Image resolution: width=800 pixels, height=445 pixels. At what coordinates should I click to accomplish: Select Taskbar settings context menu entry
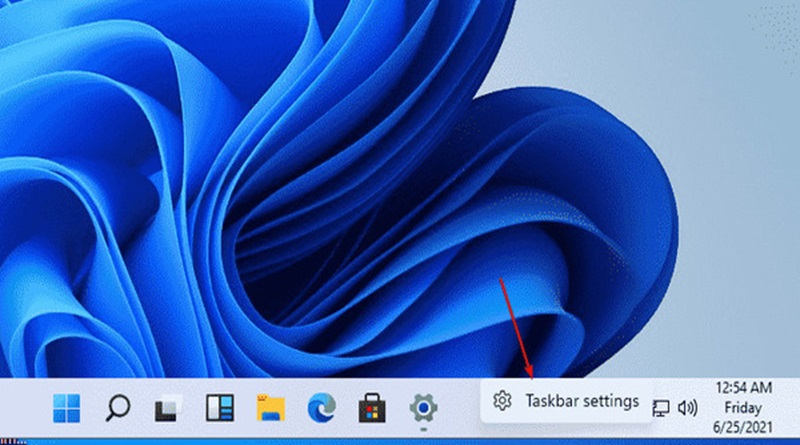tap(581, 401)
